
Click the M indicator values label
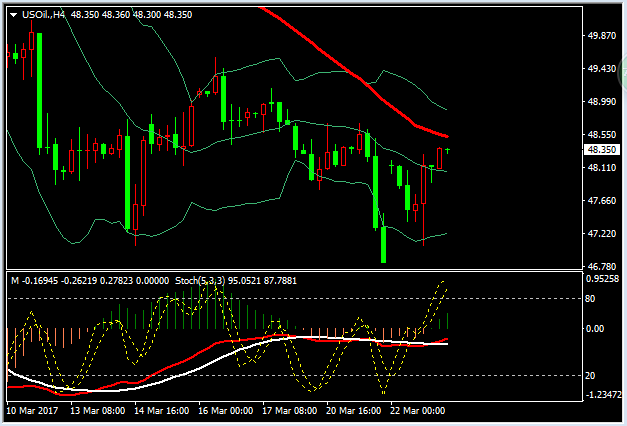tap(90, 281)
